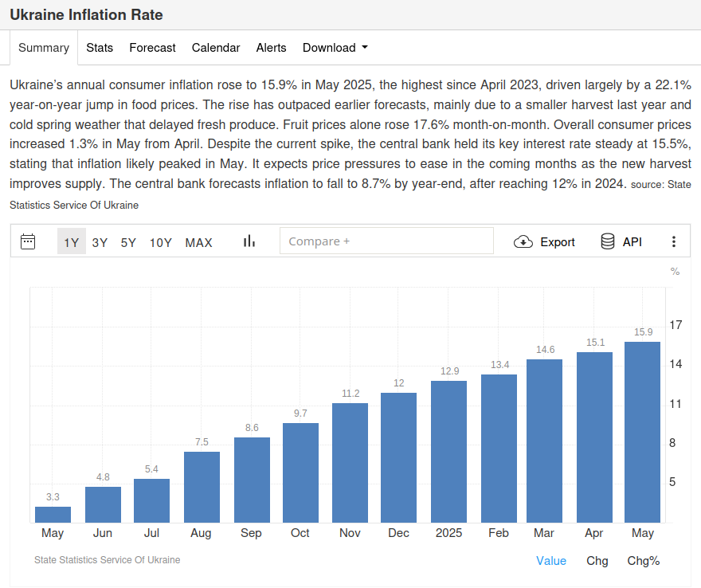Click the '%' unit label above chart

(x=675, y=272)
